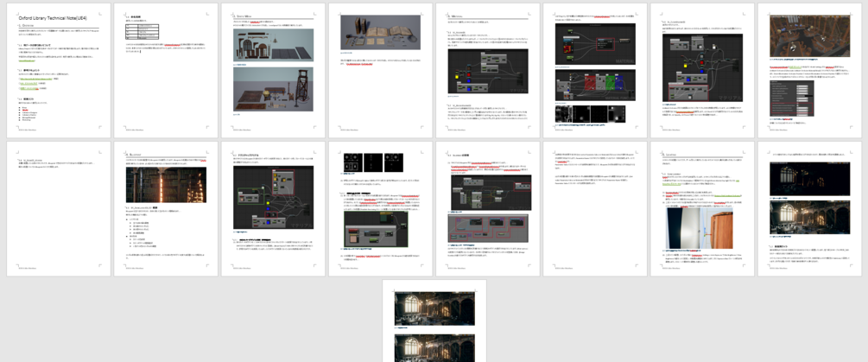
Task: Select the top library image on last page
Action: pyautogui.click(x=434, y=308)
